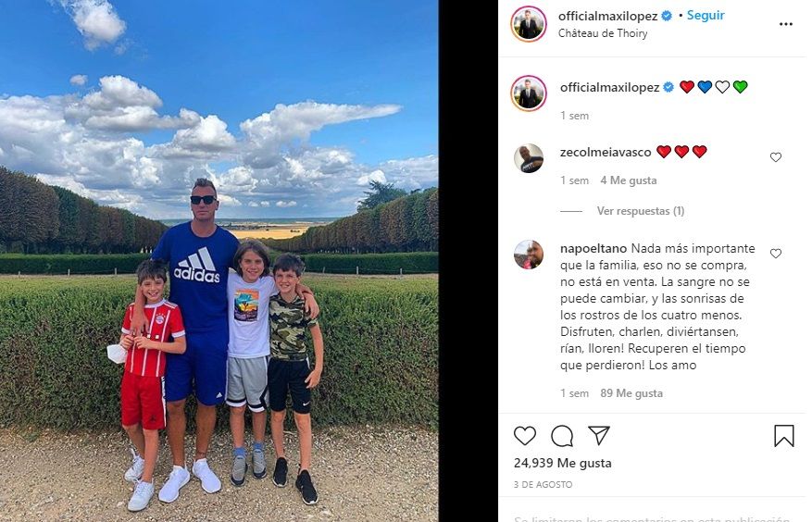View the 24,939 Me gusta likes list
The height and width of the screenshot is (522, 812).
[x=562, y=463]
